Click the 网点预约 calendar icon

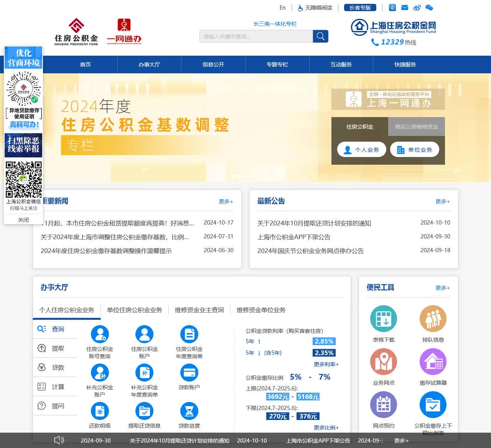383,405
